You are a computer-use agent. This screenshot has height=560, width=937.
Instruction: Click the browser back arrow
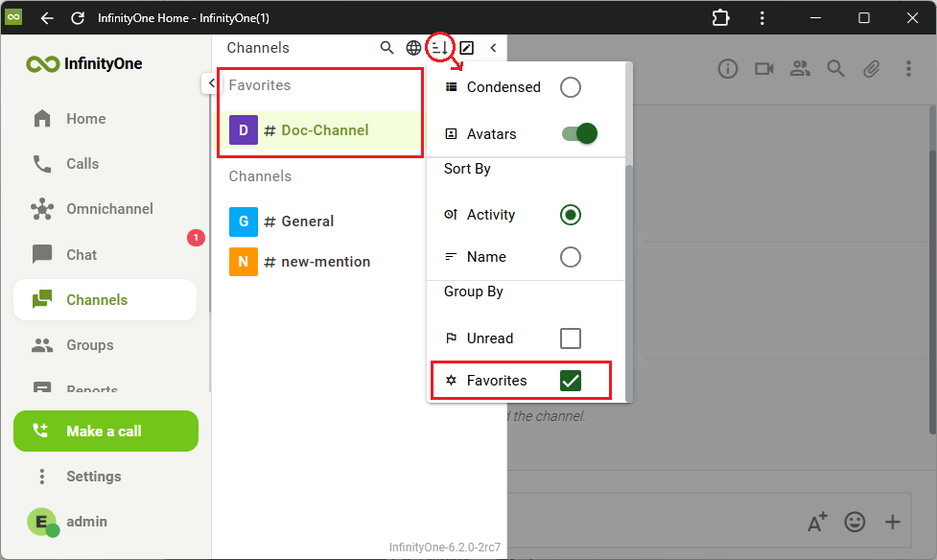tap(47, 18)
